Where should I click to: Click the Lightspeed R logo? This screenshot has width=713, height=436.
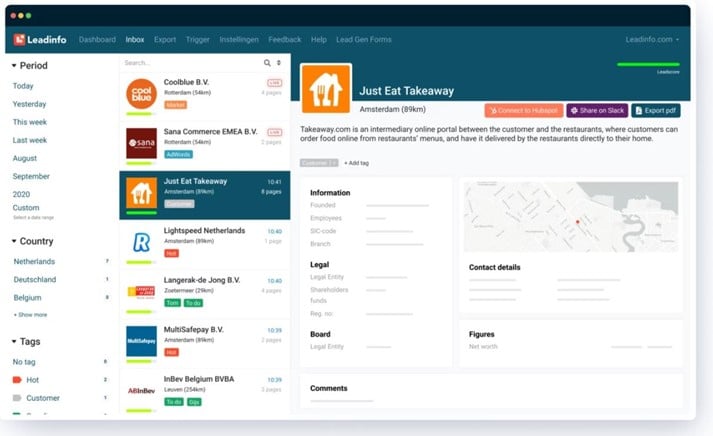click(141, 242)
